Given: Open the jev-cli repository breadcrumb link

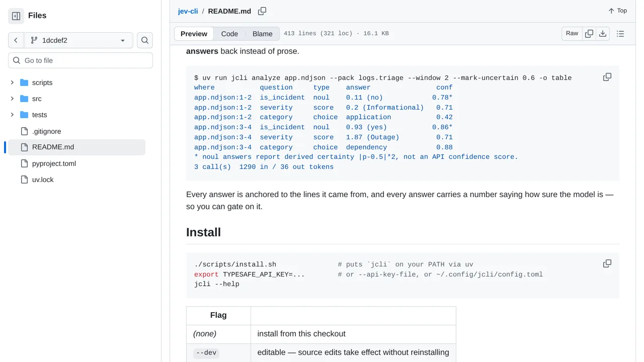Looking at the screenshot, I should click(188, 11).
